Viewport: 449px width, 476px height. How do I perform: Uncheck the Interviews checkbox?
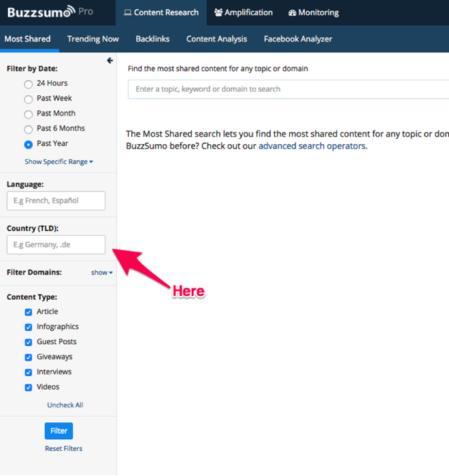(29, 373)
